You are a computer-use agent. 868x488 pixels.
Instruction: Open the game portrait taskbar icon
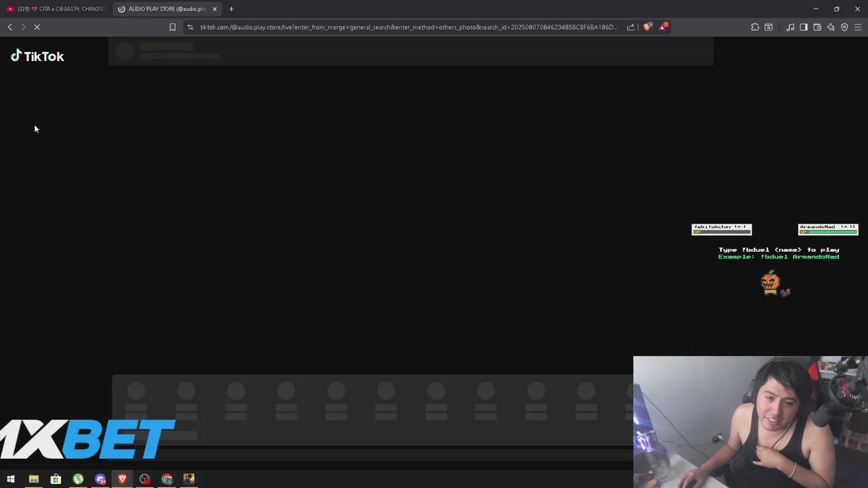(x=189, y=479)
